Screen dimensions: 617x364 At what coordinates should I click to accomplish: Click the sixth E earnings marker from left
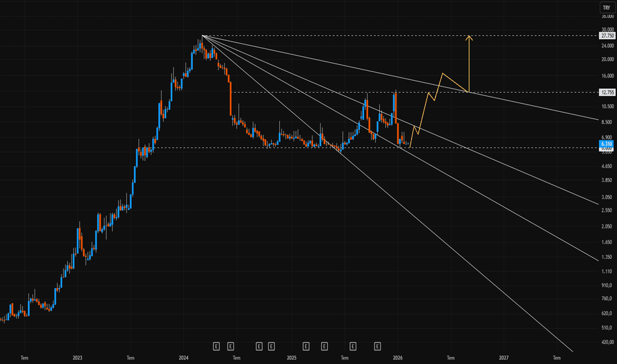(x=324, y=346)
